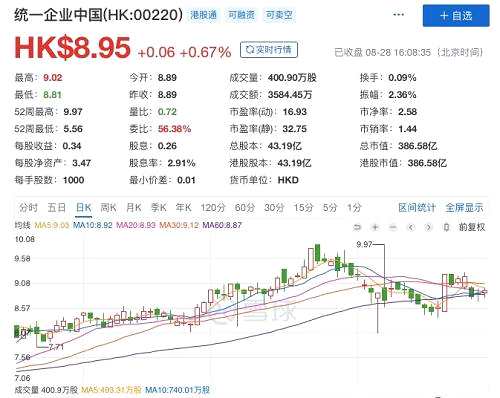Click the 货币单位 value HKD
This screenshot has height=398, width=500.
point(288,180)
